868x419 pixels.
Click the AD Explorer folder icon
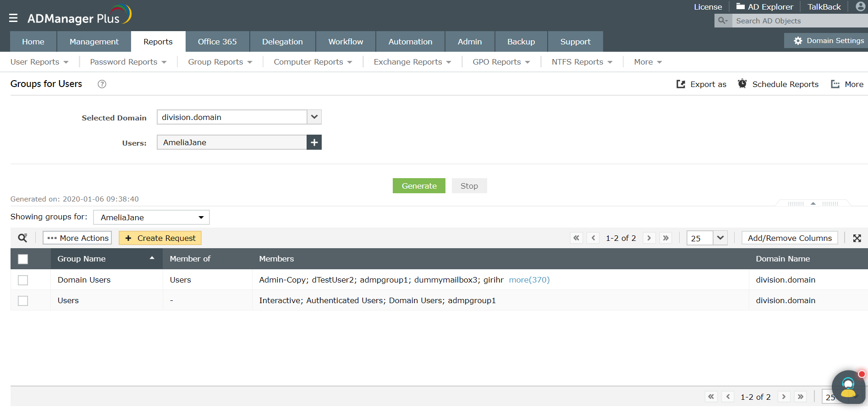point(740,6)
